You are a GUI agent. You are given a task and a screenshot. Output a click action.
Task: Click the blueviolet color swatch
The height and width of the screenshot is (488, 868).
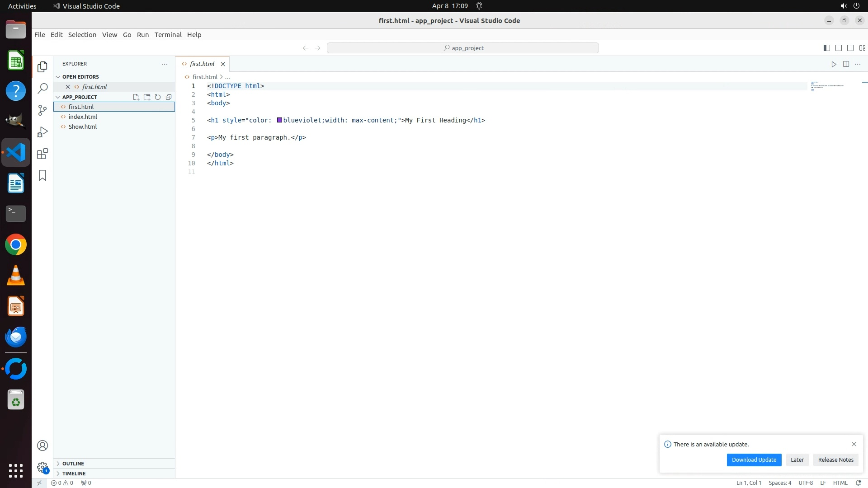[279, 120]
